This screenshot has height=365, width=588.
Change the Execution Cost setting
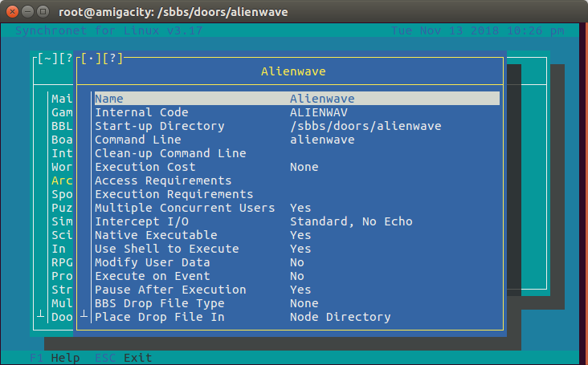[x=297, y=167]
